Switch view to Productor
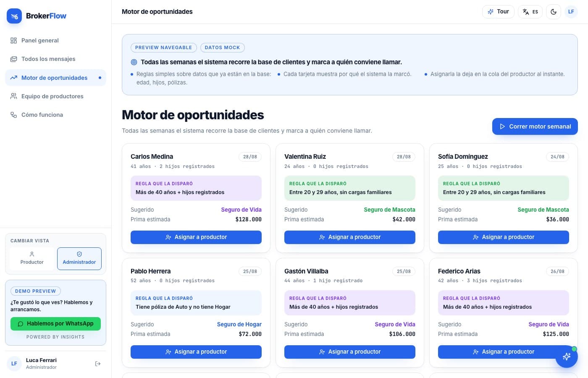This screenshot has height=378, width=588. [x=32, y=258]
